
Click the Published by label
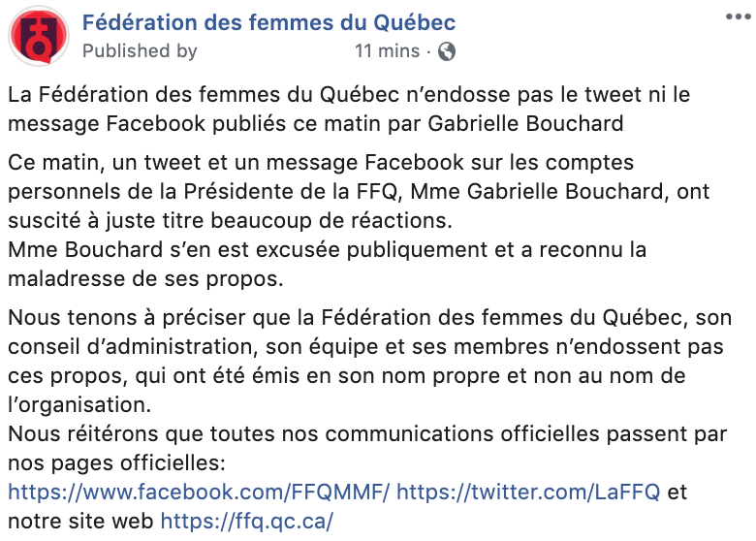click(140, 50)
